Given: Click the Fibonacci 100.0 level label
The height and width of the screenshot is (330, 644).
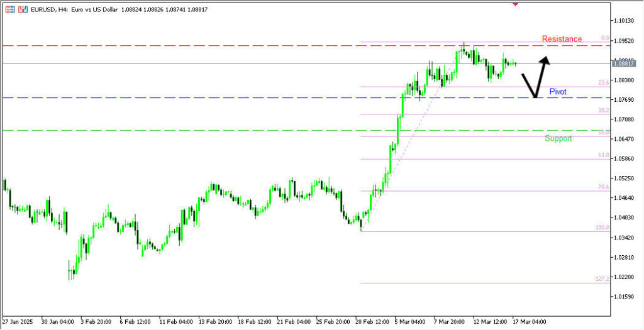Looking at the screenshot, I should point(602,228).
